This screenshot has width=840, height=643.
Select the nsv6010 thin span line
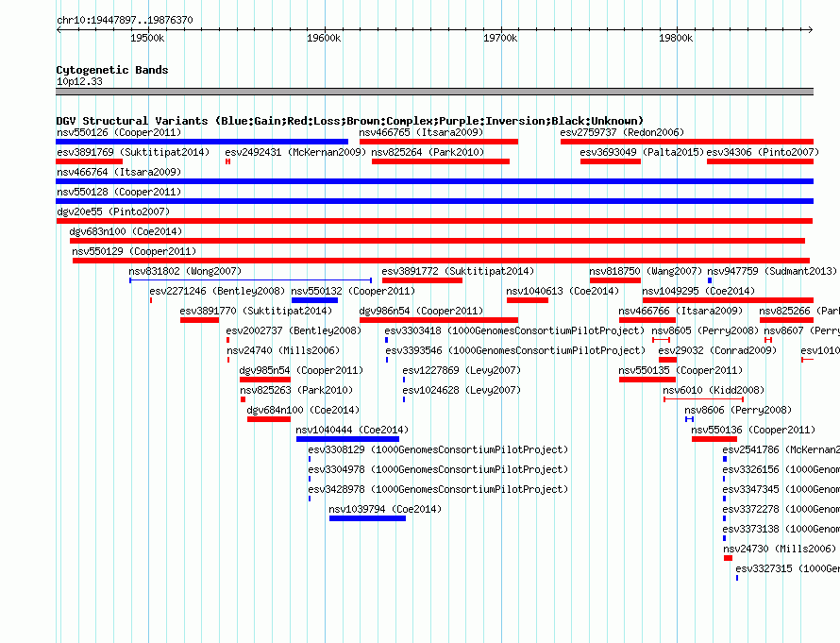click(x=704, y=399)
